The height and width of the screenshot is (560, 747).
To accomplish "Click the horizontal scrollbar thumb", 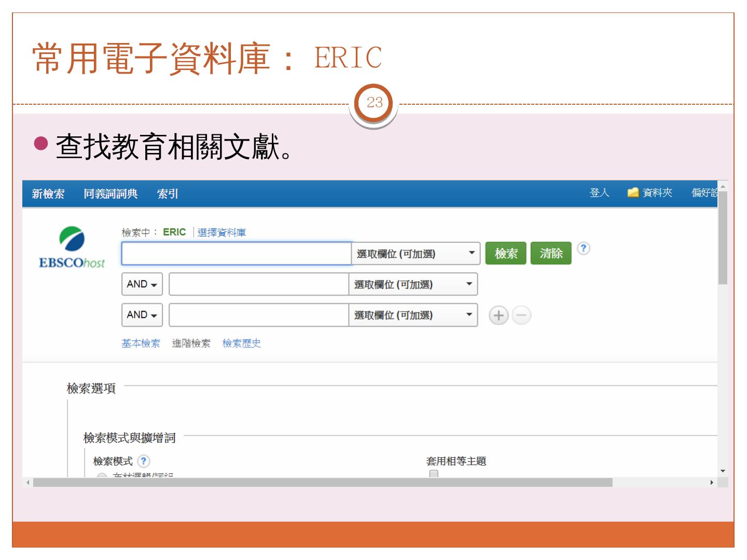I will point(322,483).
